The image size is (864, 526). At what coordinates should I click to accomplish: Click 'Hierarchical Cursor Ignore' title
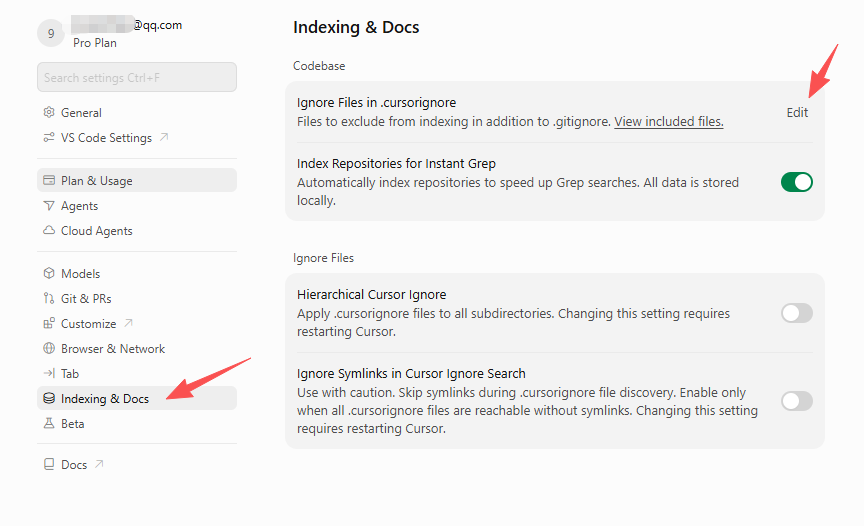pos(371,295)
